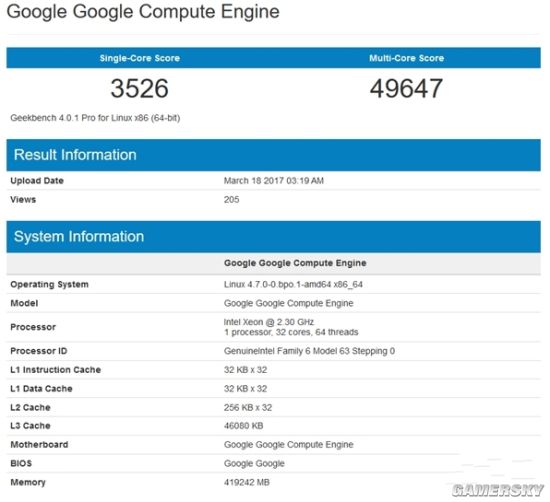
Task: Select the Intel Xeon @ 2.30 GHz processor text
Action: (x=269, y=322)
